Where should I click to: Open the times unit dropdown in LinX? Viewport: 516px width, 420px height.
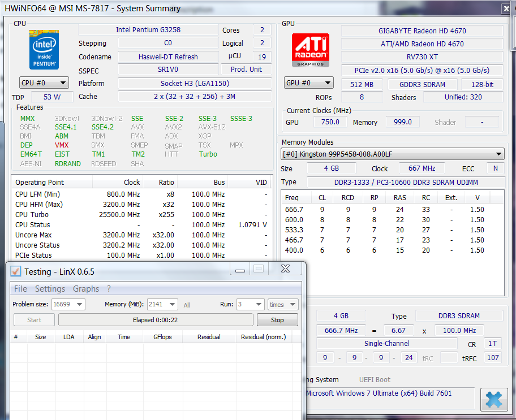283,304
